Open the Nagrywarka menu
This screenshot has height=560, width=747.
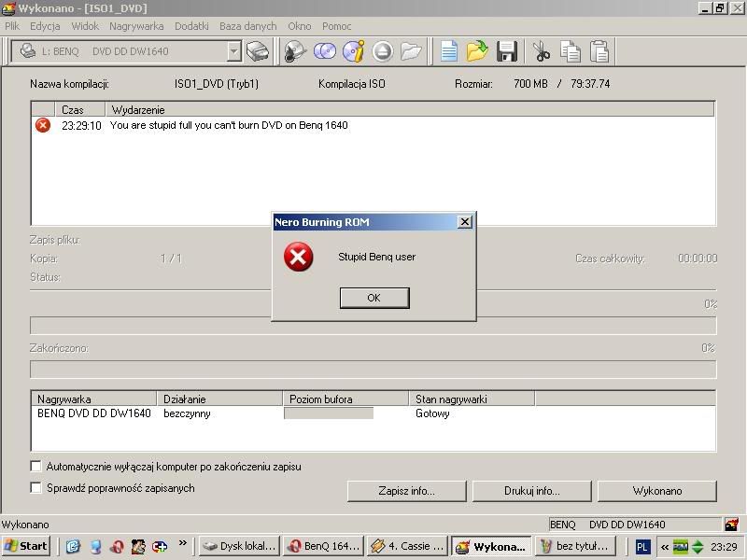[136, 26]
